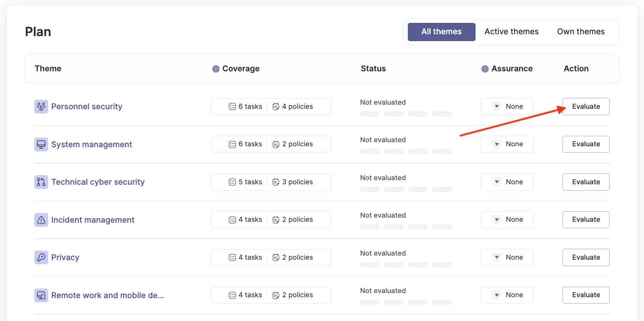Click System management status progress bar

[406, 151]
